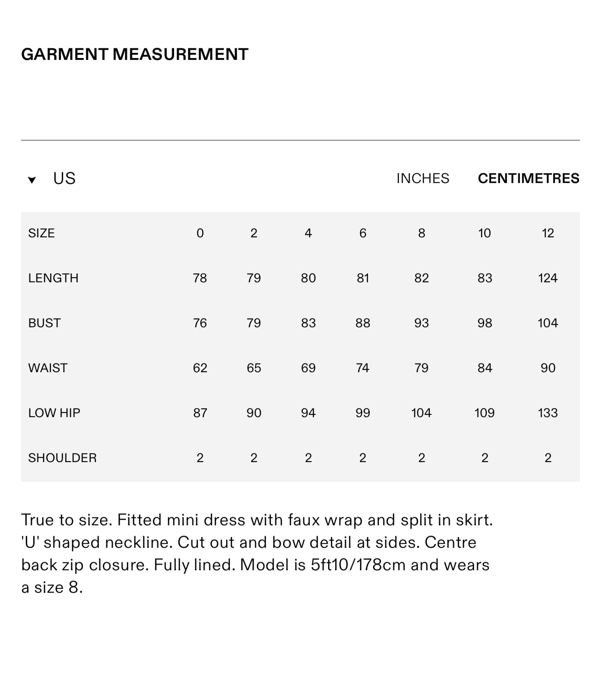Image resolution: width=601 pixels, height=700 pixels.
Task: Click the SIZE row label
Action: pos(41,233)
